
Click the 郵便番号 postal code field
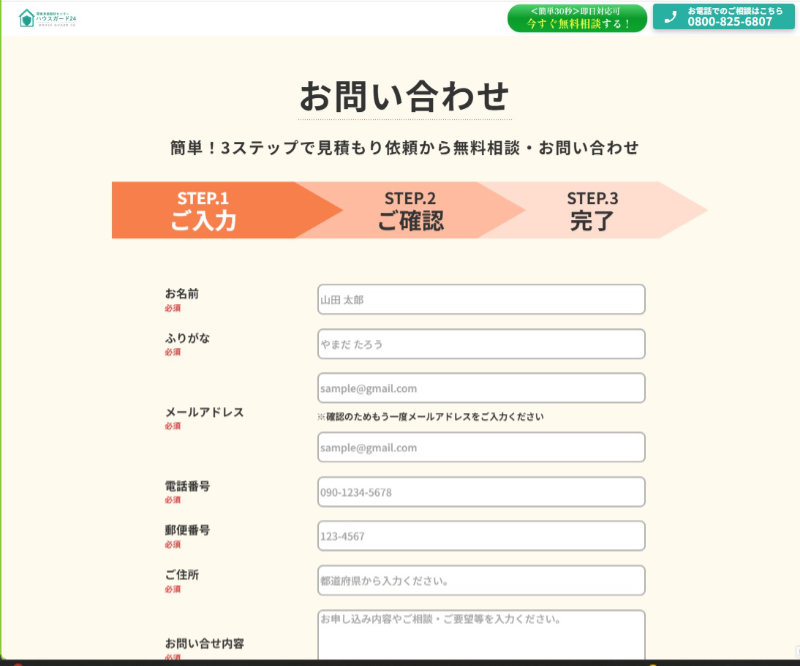tap(480, 536)
